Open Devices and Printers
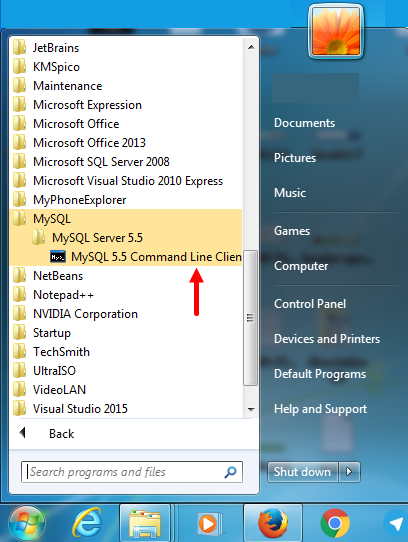 click(x=327, y=339)
